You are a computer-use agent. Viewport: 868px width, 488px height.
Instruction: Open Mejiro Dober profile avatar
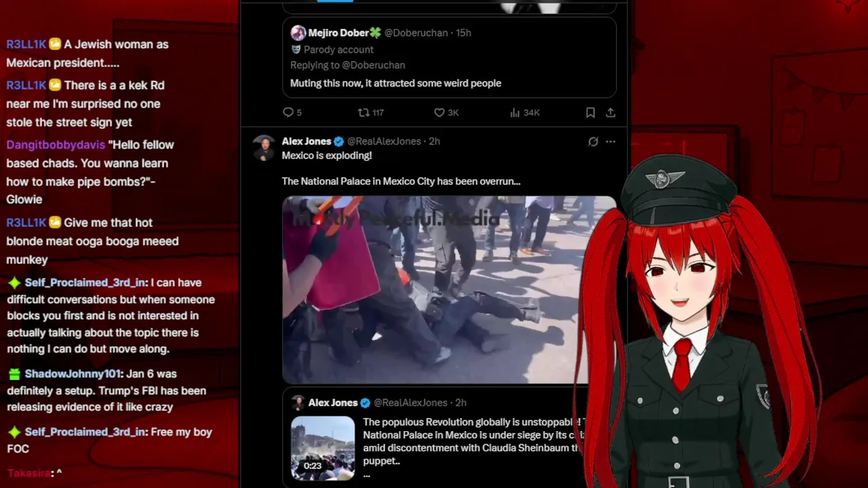298,33
